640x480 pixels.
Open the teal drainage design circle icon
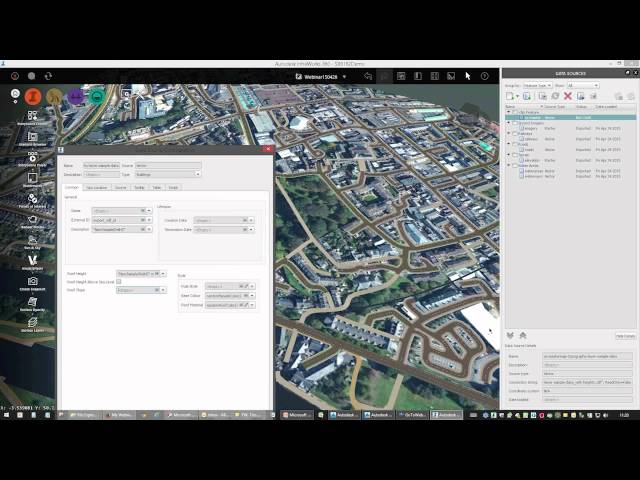tap(97, 96)
